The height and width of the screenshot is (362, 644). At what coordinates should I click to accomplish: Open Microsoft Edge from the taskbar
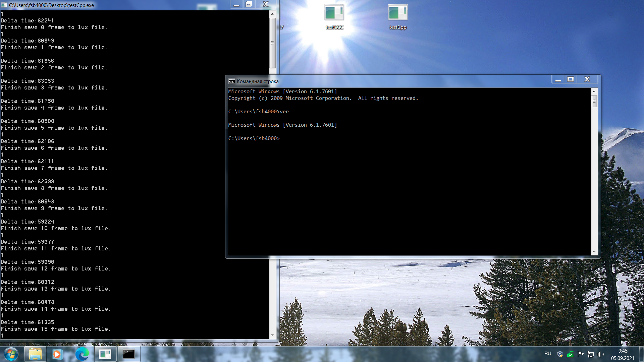click(x=82, y=354)
